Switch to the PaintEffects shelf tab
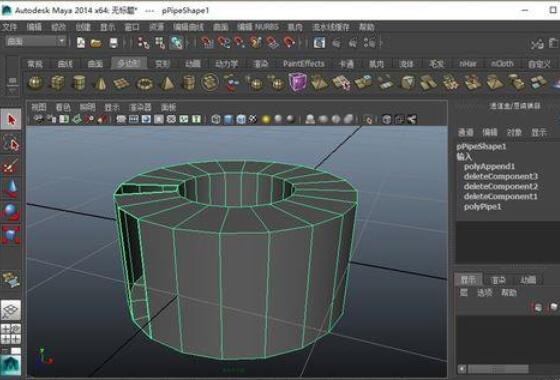The height and width of the screenshot is (380, 560). (304, 64)
